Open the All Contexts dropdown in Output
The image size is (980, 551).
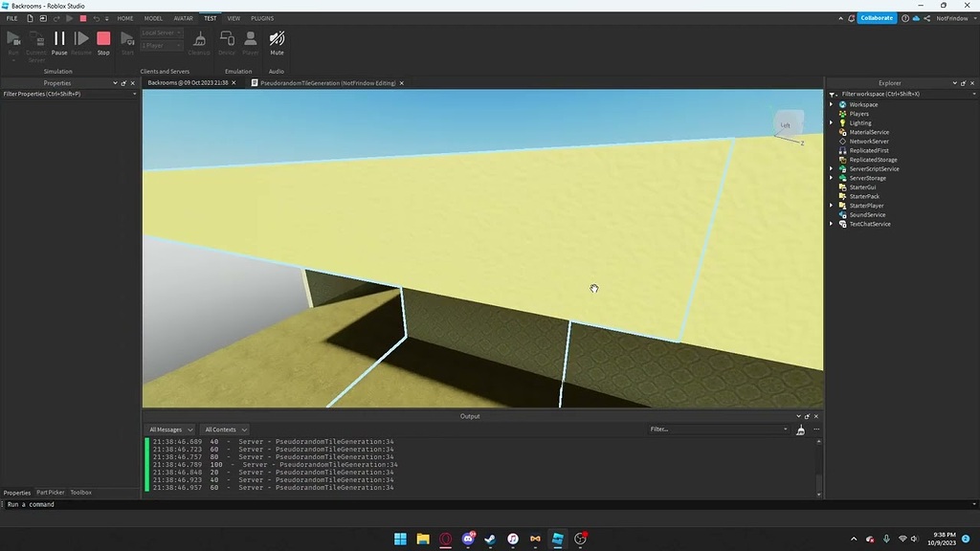pos(225,430)
